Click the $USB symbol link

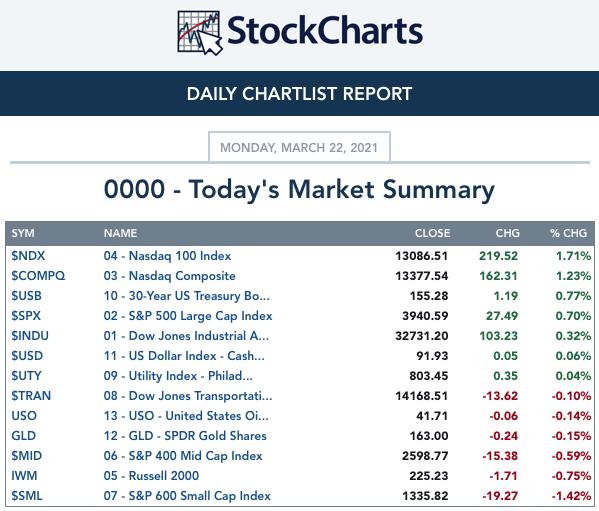(26, 296)
